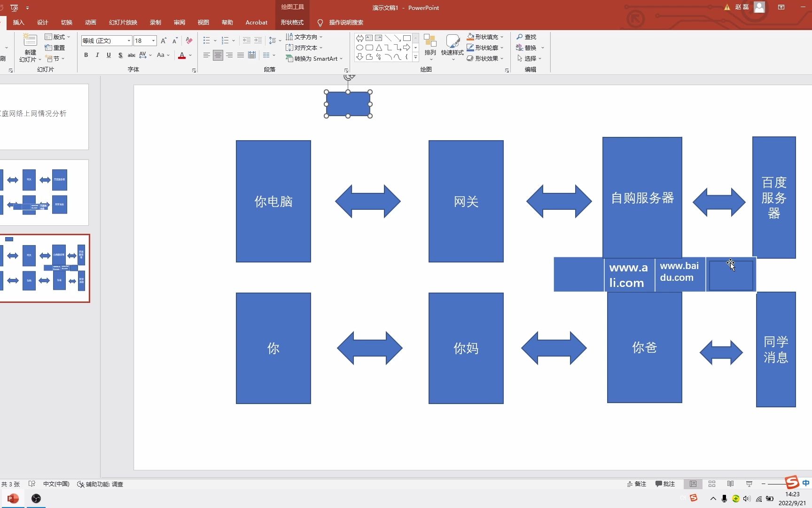The height and width of the screenshot is (508, 812).
Task: Apply the red font color swatch
Action: 182,55
